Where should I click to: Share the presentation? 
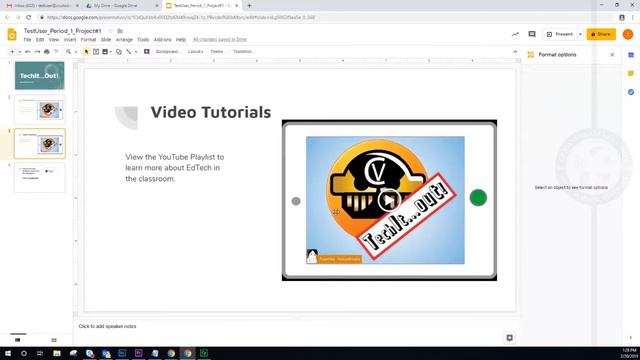click(601, 34)
